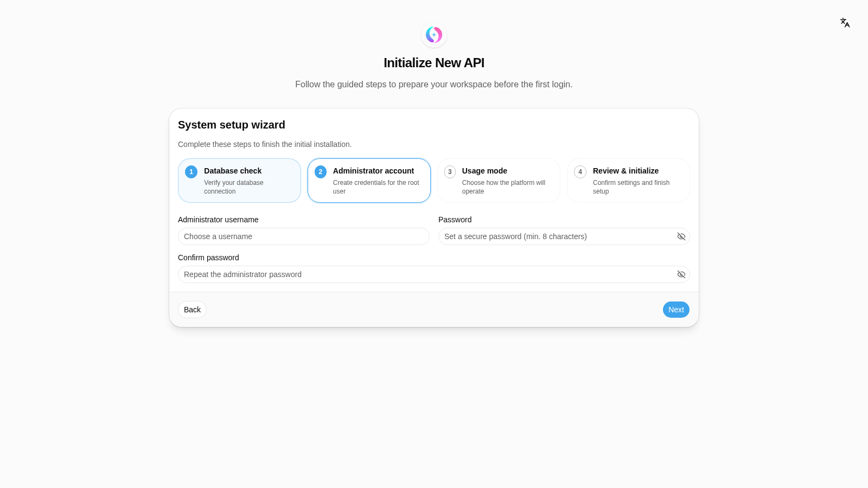This screenshot has width=868, height=488.
Task: Click the New API logo at top
Action: pyautogui.click(x=434, y=35)
